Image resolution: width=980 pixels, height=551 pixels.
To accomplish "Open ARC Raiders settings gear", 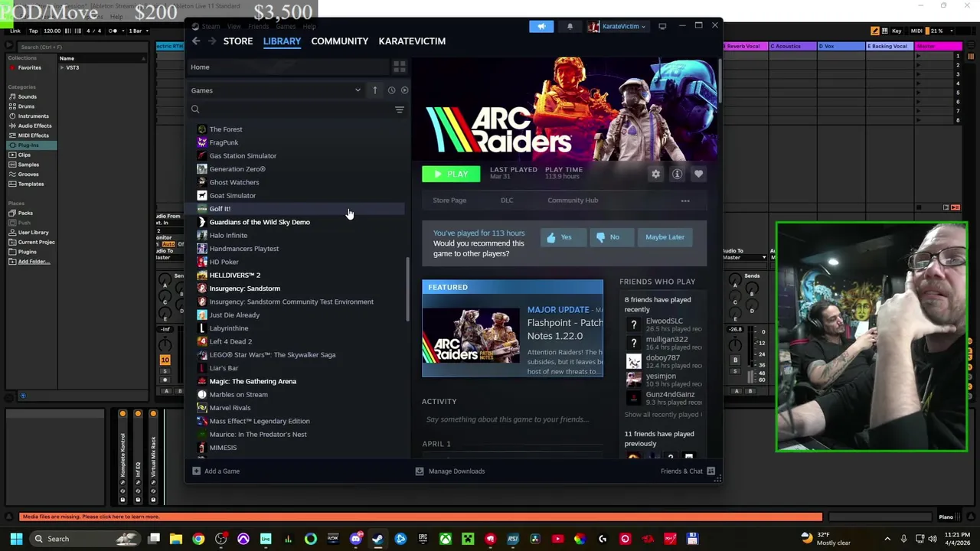I will pyautogui.click(x=655, y=174).
